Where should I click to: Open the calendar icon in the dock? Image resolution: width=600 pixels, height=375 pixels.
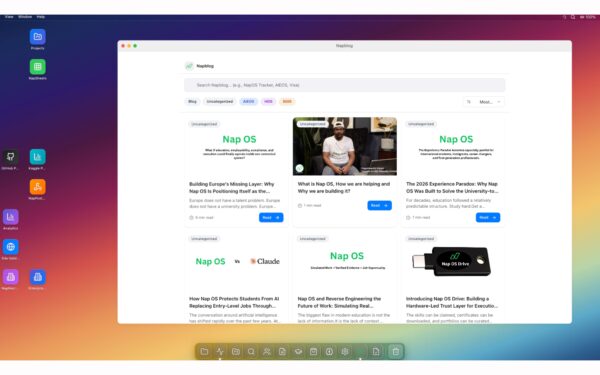click(313, 351)
